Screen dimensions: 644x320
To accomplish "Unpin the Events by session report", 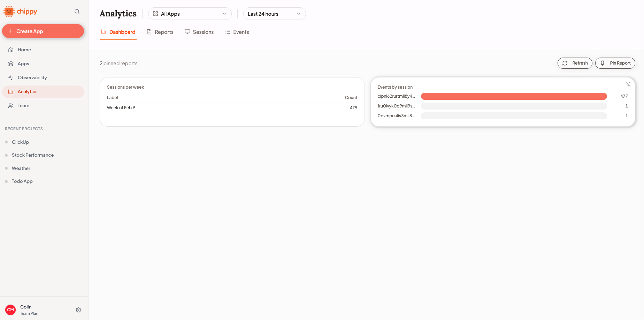I will coord(628,84).
